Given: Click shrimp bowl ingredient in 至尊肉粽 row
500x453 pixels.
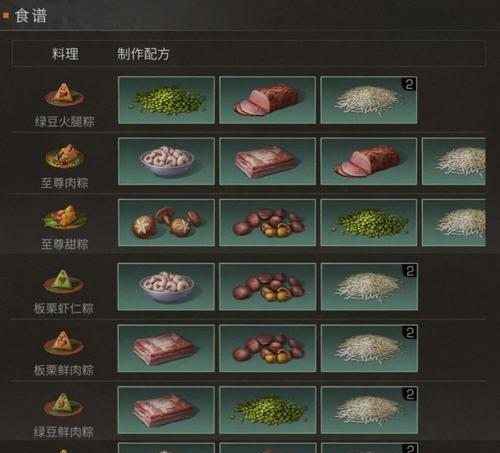Looking at the screenshot, I should point(166,161).
